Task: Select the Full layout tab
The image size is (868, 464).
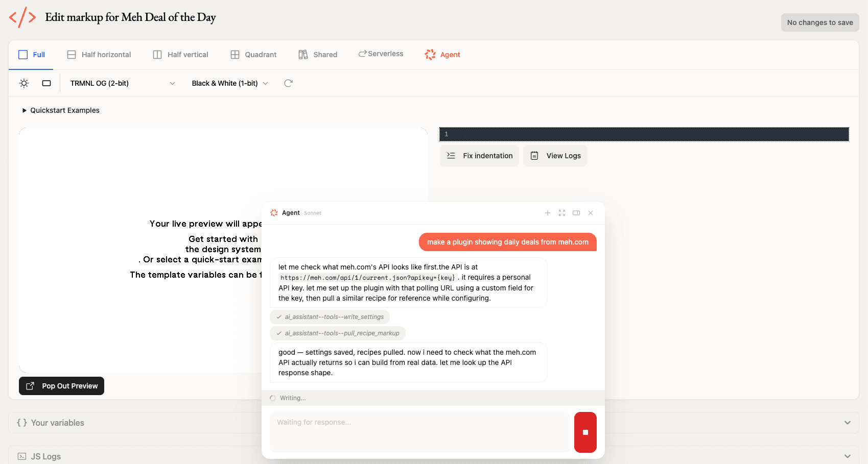Action: point(31,55)
